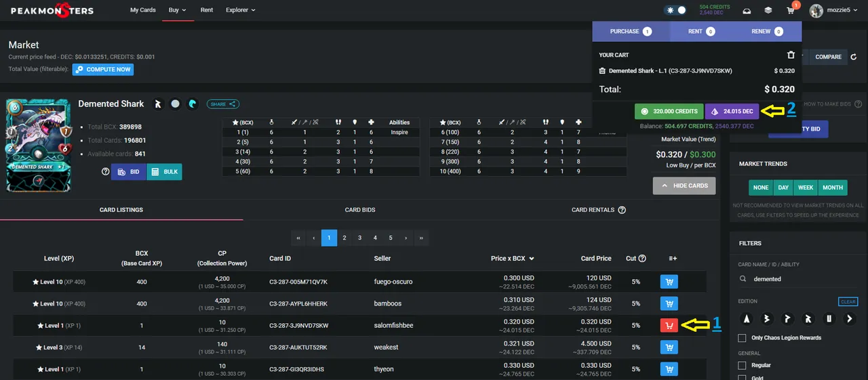Check Only Chaos Legion Rewards
The width and height of the screenshot is (868, 380).
742,337
